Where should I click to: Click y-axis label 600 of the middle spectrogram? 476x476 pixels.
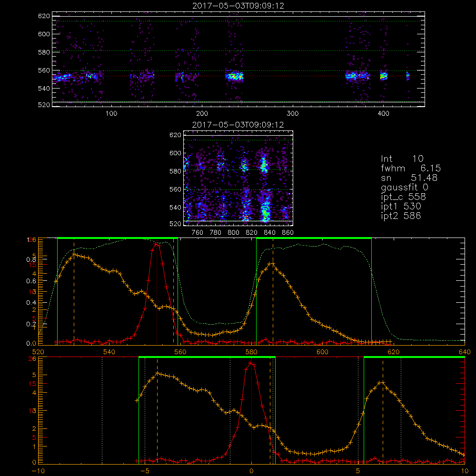click(176, 153)
